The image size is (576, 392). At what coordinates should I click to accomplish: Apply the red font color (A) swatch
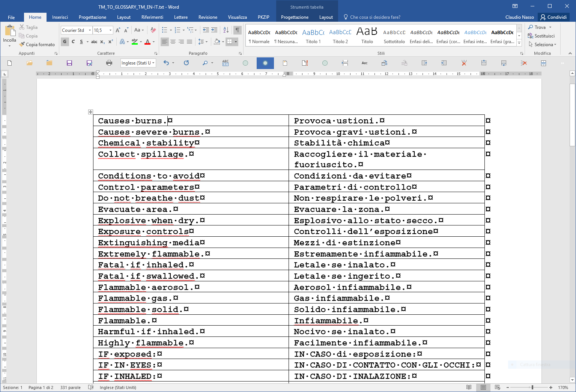pos(148,42)
